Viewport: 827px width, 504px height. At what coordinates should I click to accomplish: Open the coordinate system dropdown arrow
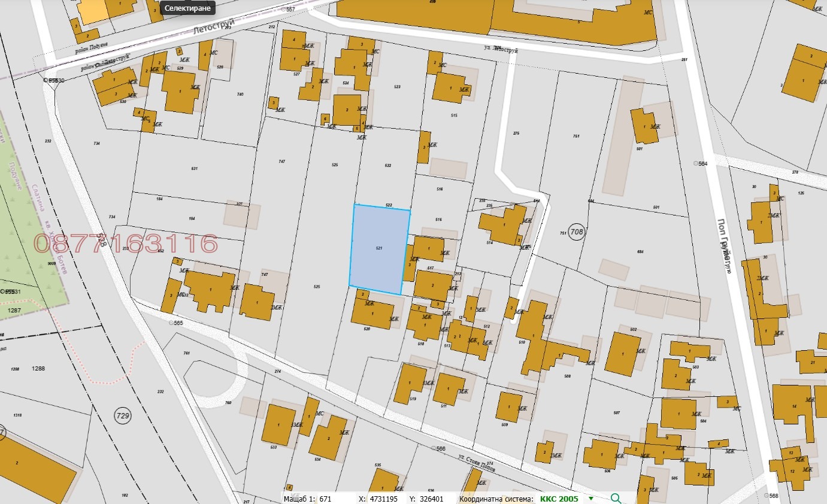coord(591,498)
